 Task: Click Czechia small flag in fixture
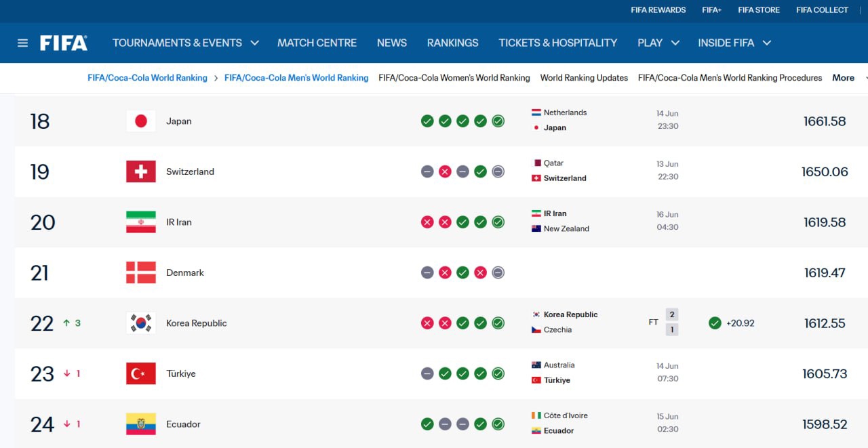(x=536, y=329)
